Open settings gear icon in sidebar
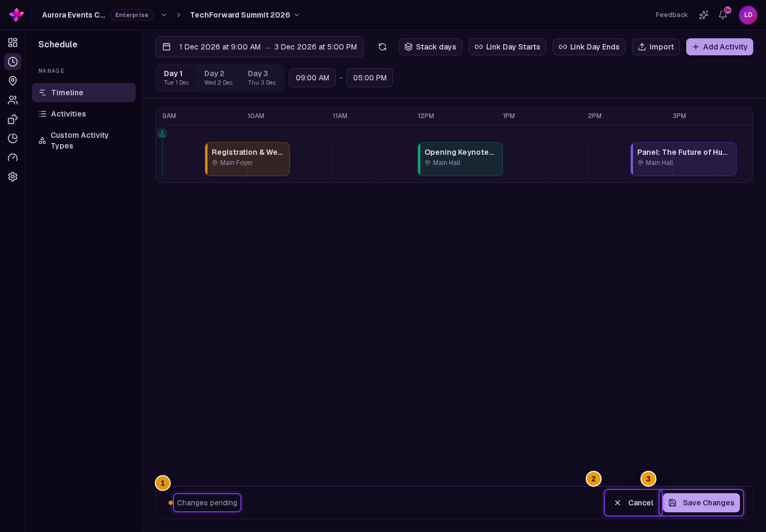This screenshot has height=532, width=766. [x=13, y=177]
